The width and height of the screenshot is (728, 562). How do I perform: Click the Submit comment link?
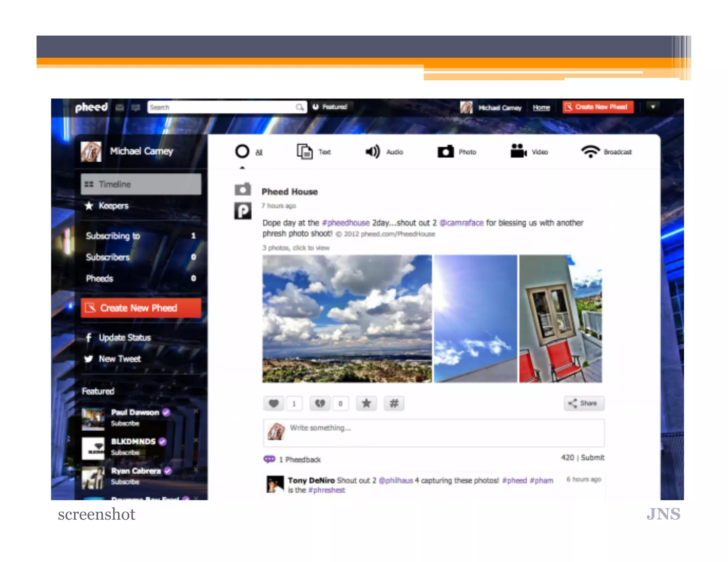(593, 458)
